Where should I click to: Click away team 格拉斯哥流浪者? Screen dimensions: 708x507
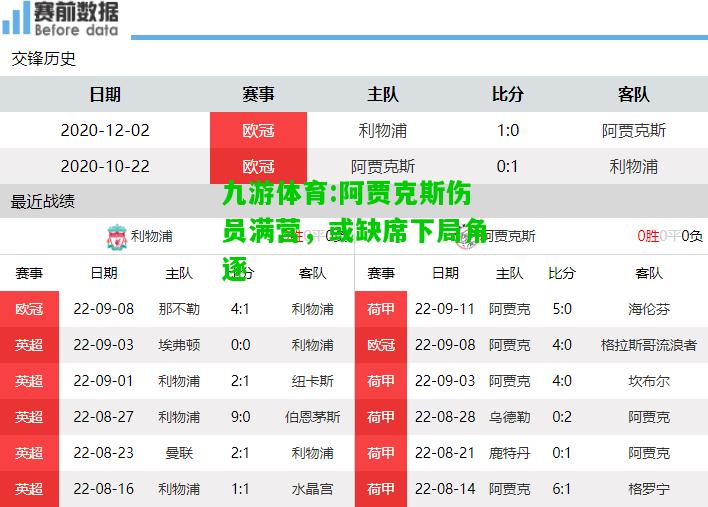[x=649, y=345]
